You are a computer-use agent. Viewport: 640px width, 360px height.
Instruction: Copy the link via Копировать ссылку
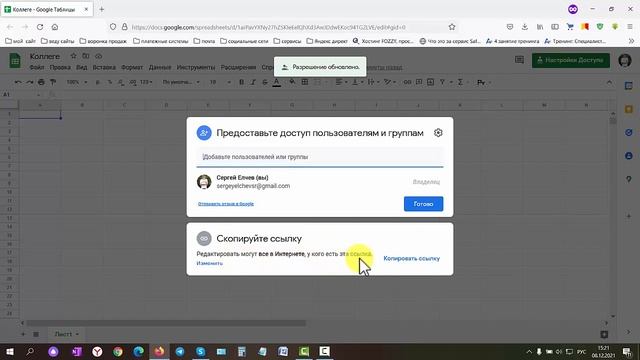411,258
